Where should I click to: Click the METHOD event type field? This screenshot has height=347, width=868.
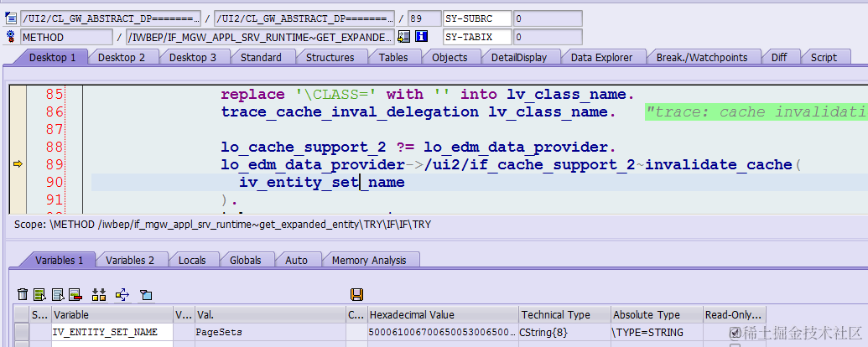tap(66, 37)
